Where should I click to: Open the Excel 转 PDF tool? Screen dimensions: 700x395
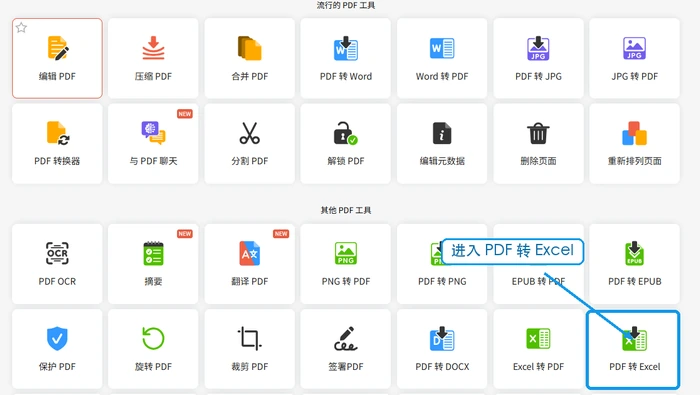click(x=538, y=349)
